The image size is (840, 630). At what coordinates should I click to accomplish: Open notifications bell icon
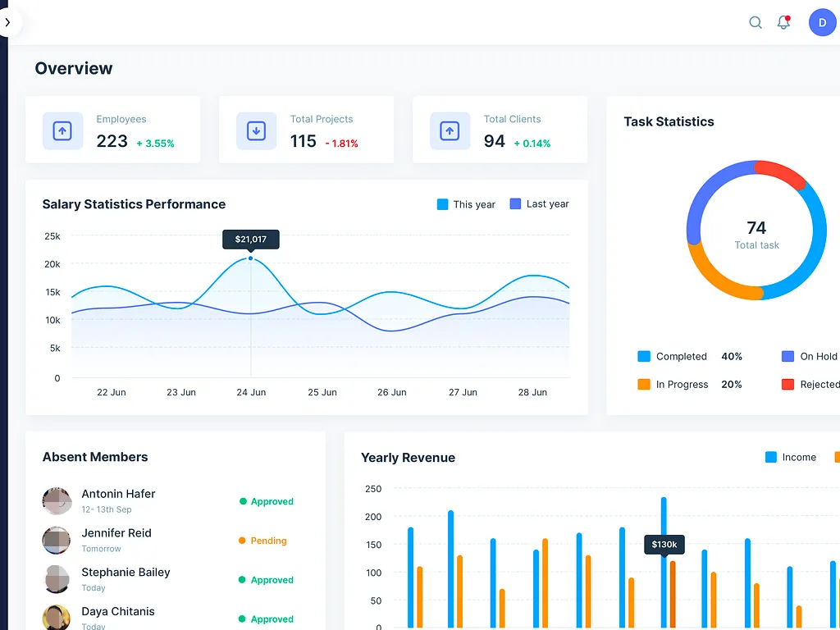click(783, 22)
